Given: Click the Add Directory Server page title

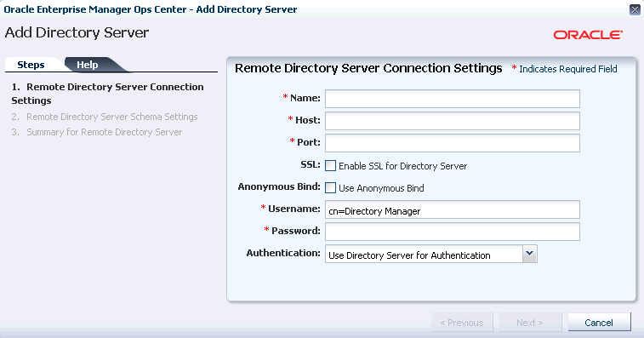Looking at the screenshot, I should point(77,32).
